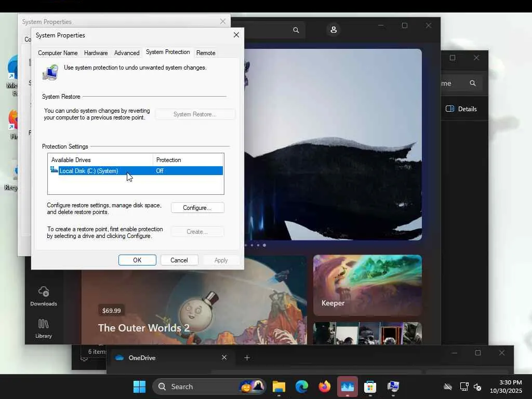
Task: Open the Library section in the store sidebar
Action: pyautogui.click(x=44, y=328)
